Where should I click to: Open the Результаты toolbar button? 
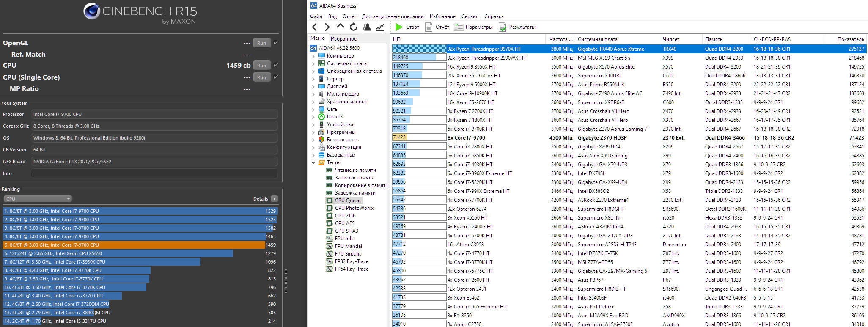click(x=517, y=27)
